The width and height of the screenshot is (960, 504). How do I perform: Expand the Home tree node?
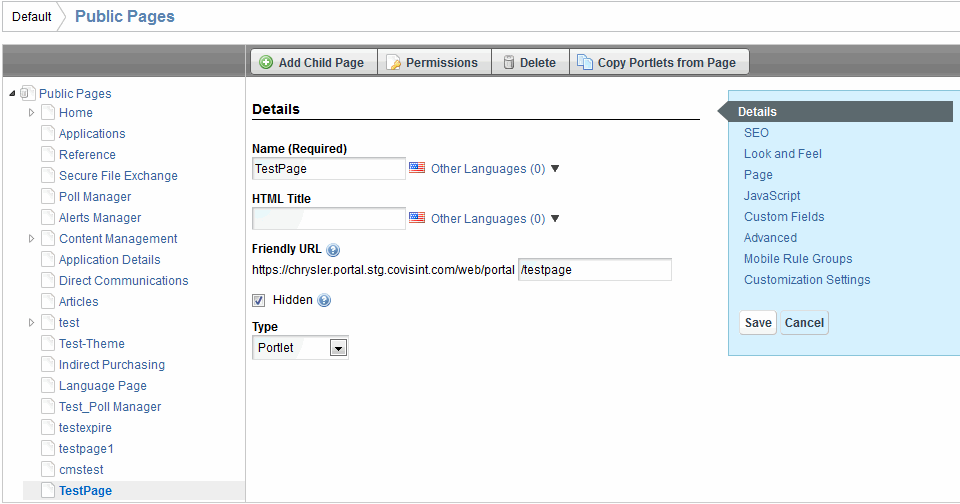[x=32, y=113]
